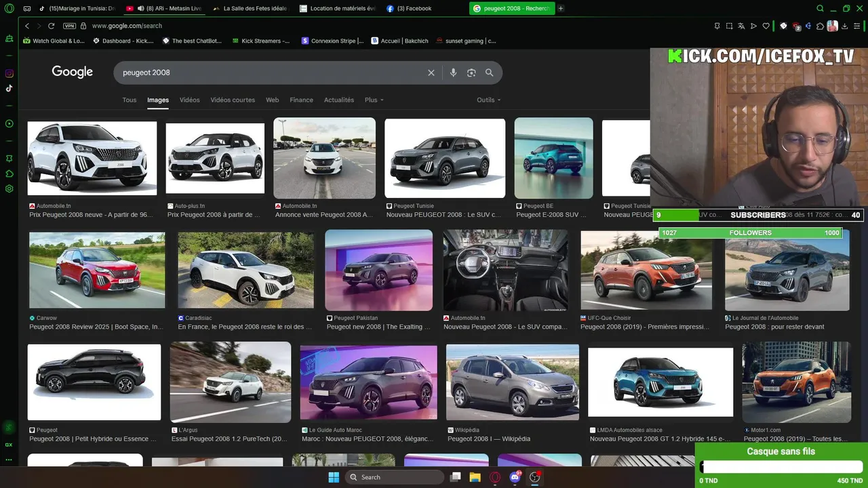Click Windows Start button on taskbar
Screen dimensions: 868x488
pyautogui.click(x=334, y=477)
